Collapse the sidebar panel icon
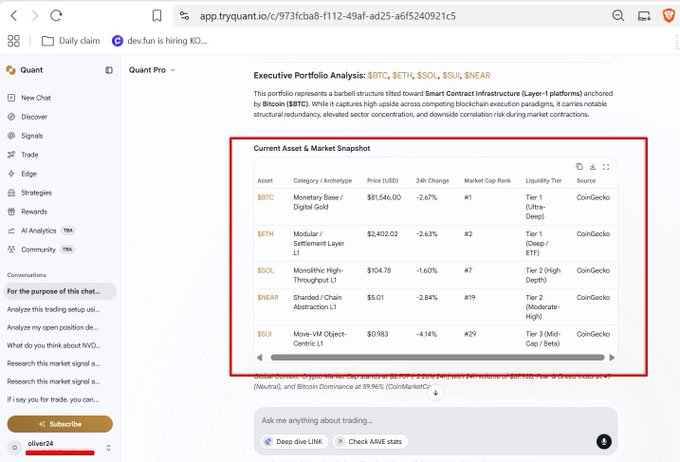This screenshot has width=680, height=462. pos(109,70)
